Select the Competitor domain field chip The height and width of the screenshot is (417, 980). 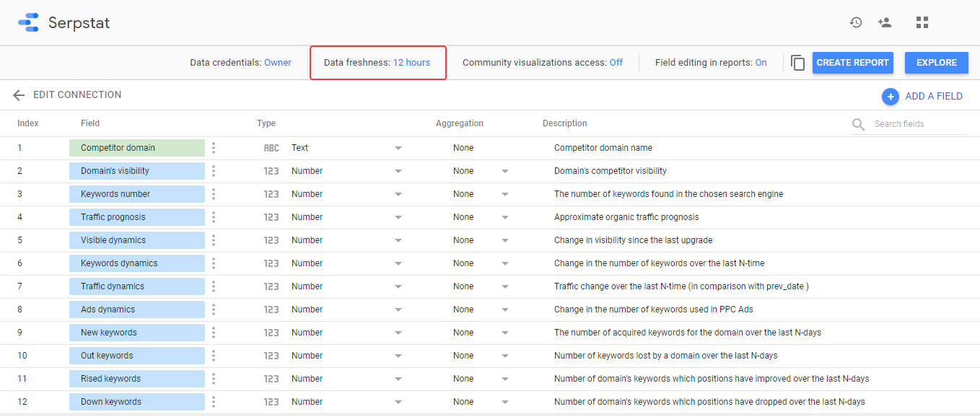pos(137,148)
